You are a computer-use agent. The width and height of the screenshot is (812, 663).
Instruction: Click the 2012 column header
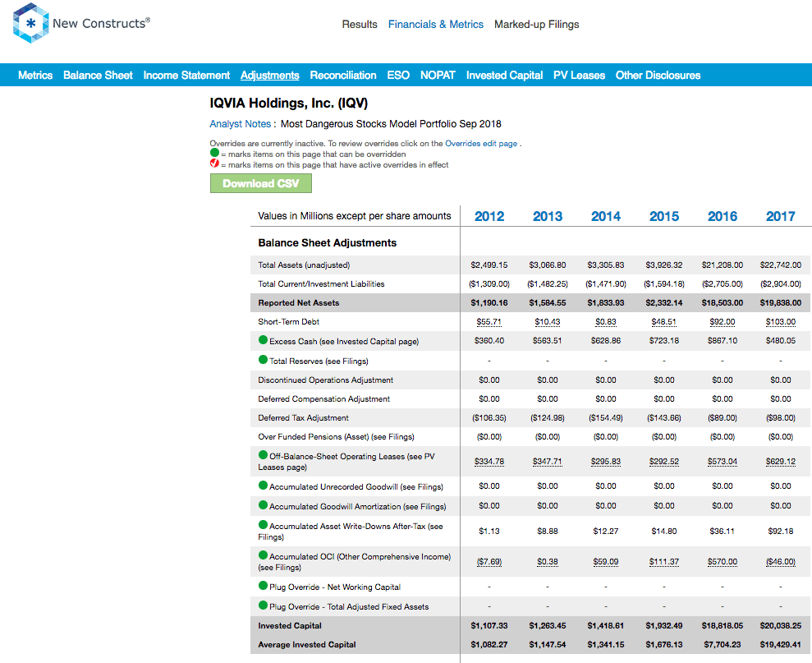tap(489, 216)
